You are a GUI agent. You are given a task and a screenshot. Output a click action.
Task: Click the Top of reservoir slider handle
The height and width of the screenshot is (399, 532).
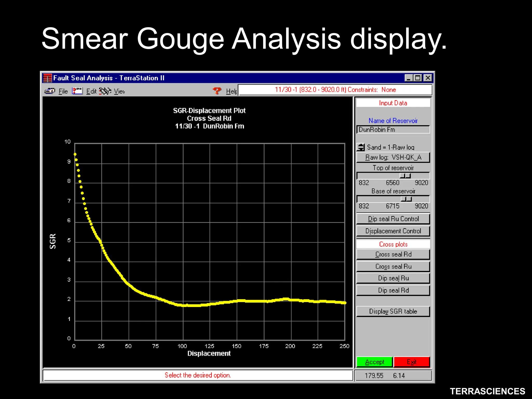[405, 176]
